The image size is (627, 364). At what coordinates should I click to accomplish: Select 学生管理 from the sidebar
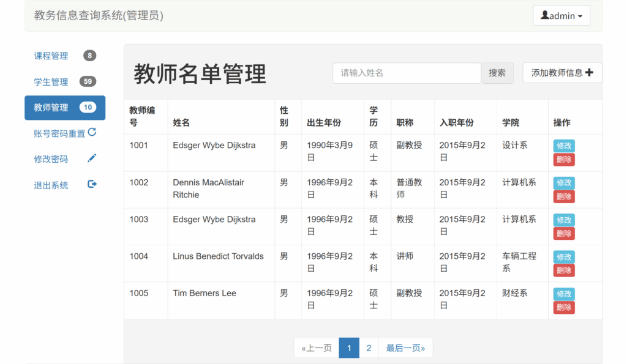[51, 82]
